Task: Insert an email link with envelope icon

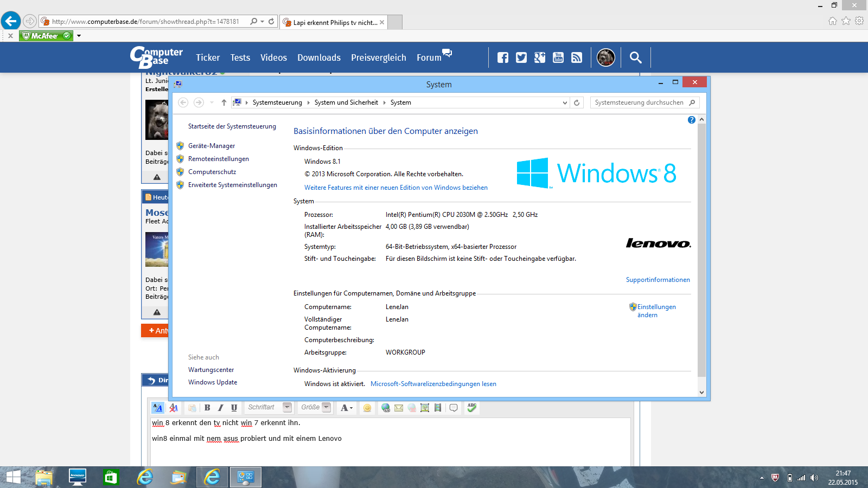Action: click(399, 408)
